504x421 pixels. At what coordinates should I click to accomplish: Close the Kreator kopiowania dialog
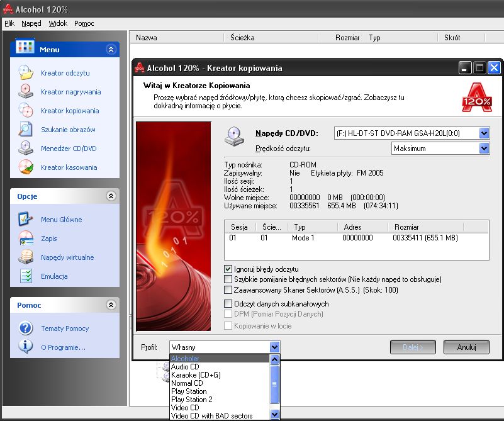coord(494,68)
